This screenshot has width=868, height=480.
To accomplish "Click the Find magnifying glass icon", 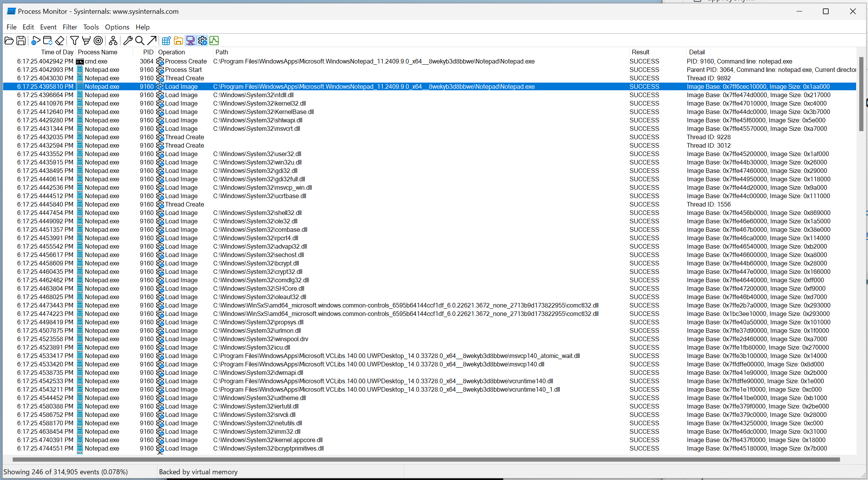I will [x=140, y=41].
